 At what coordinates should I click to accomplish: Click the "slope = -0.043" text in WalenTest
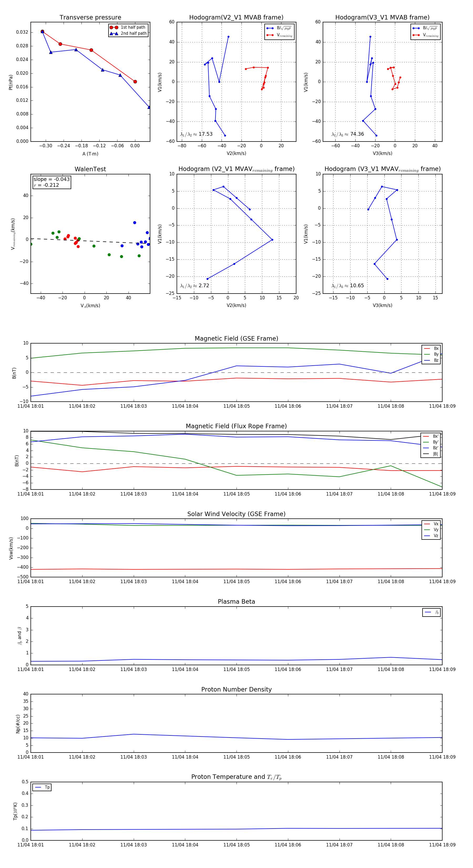(x=52, y=179)
